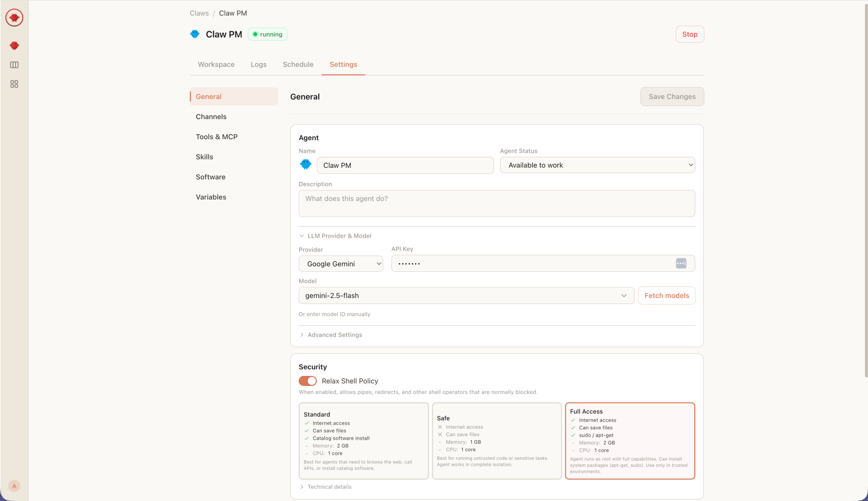
Task: Open Software settings section
Action: 234,177
